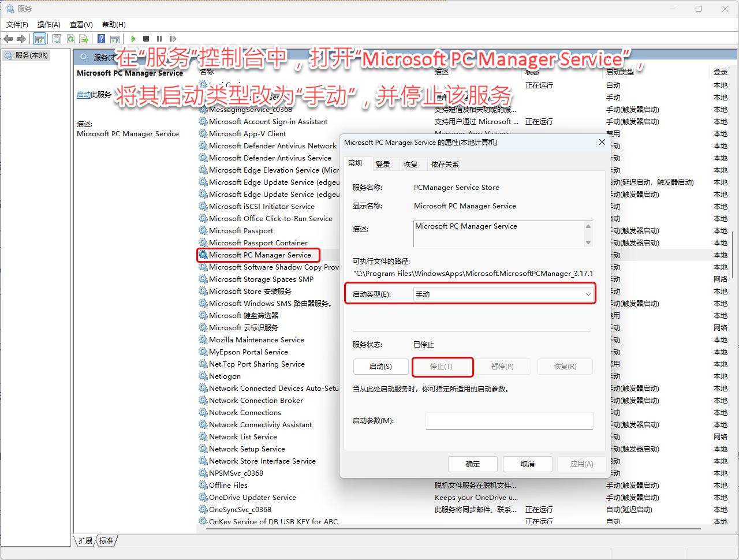The width and height of the screenshot is (739, 560).
Task: Select the Microsoft PC Manager Service row
Action: [260, 255]
